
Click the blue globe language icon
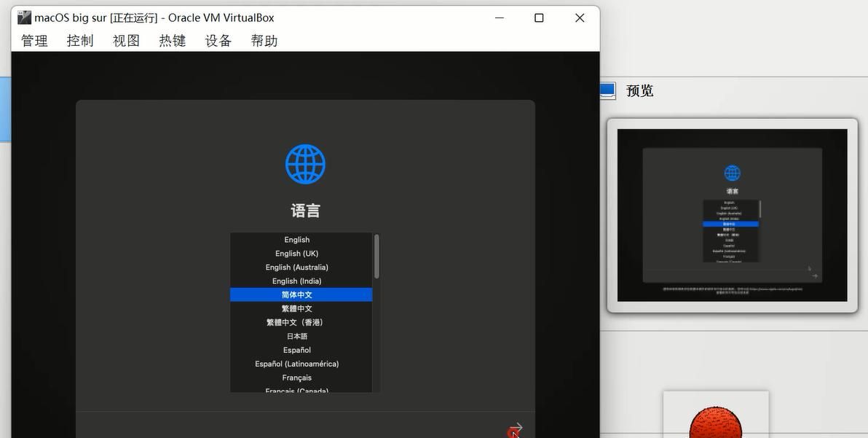pos(305,164)
